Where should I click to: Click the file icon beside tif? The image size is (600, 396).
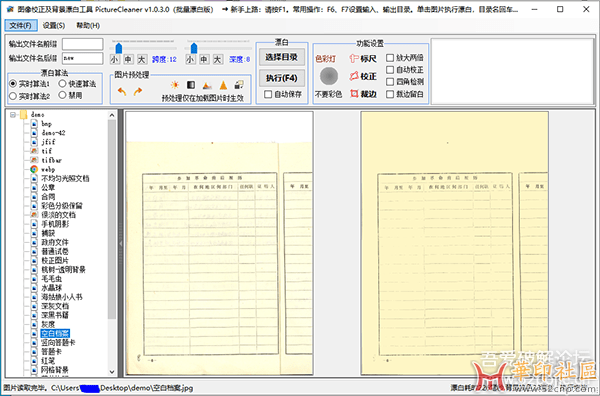tap(34, 151)
